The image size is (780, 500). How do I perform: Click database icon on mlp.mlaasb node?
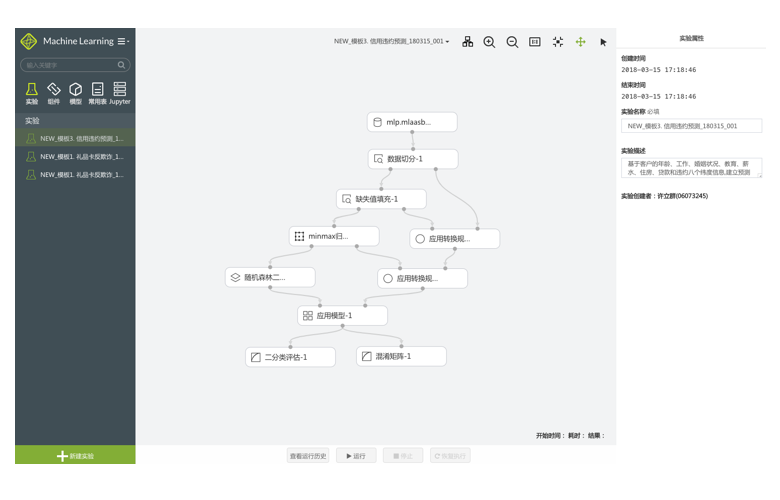[378, 122]
